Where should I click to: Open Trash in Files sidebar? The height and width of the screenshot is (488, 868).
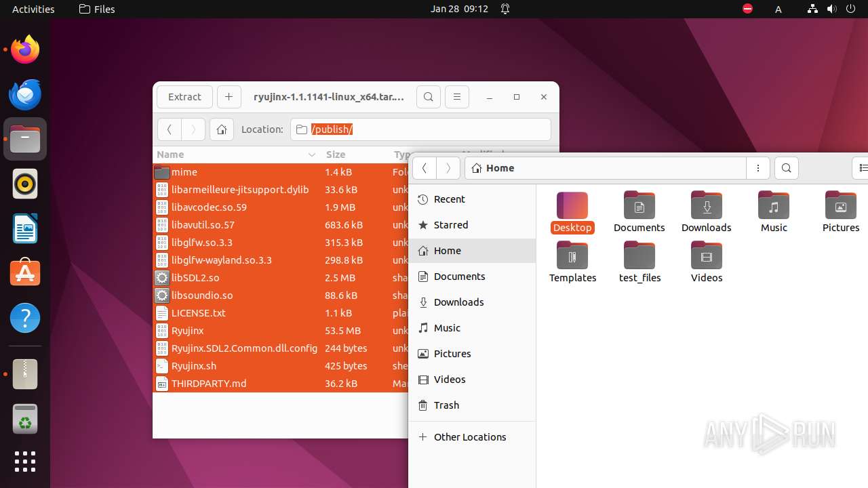[472, 405]
